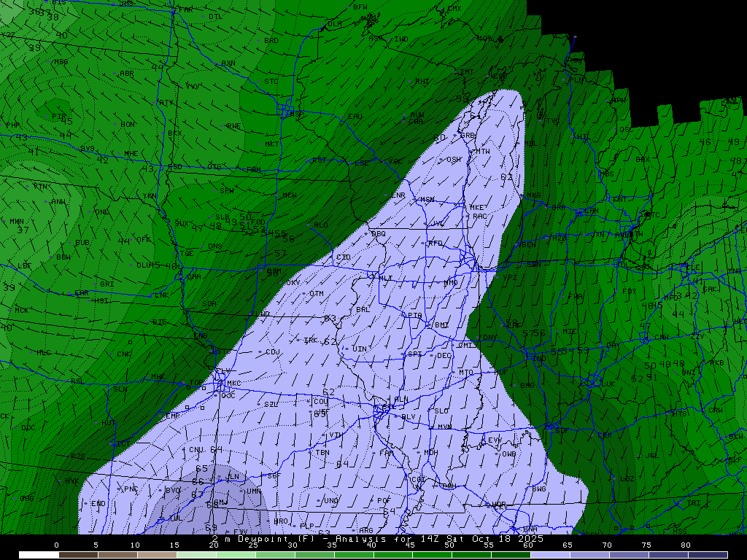747x560 pixels.
Task: Select the TRI station label
Action: point(694,503)
